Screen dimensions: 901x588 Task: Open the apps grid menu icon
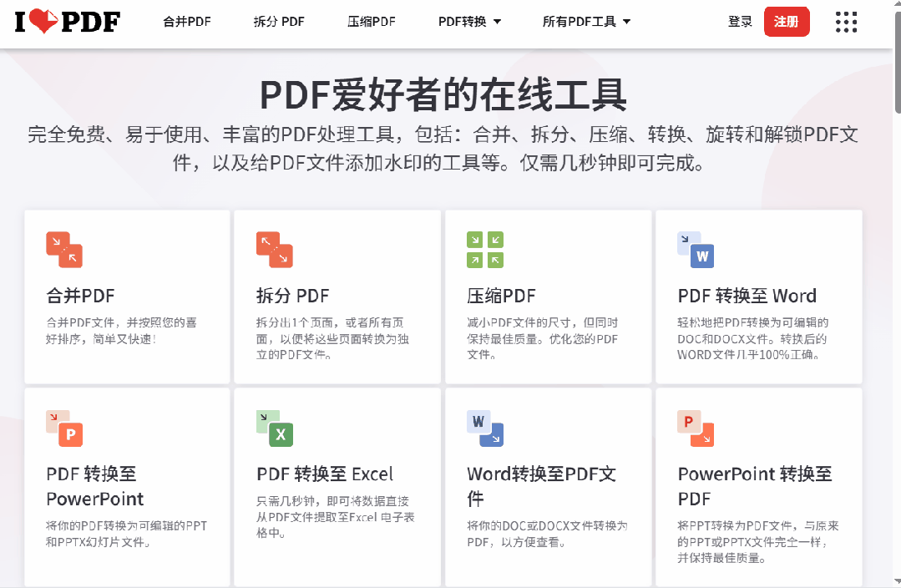tap(846, 22)
